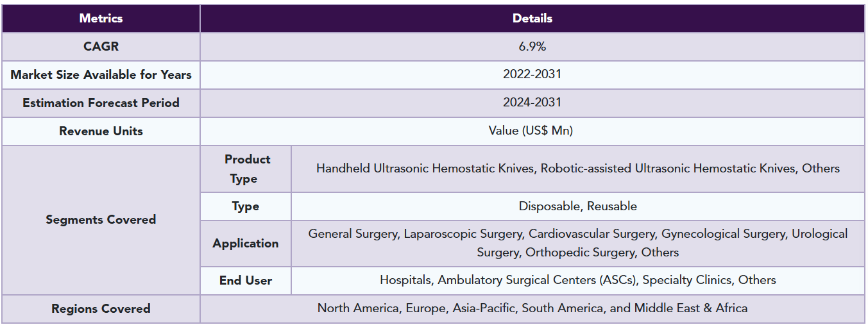Select the Segments Covered label cell

pyautogui.click(x=101, y=220)
